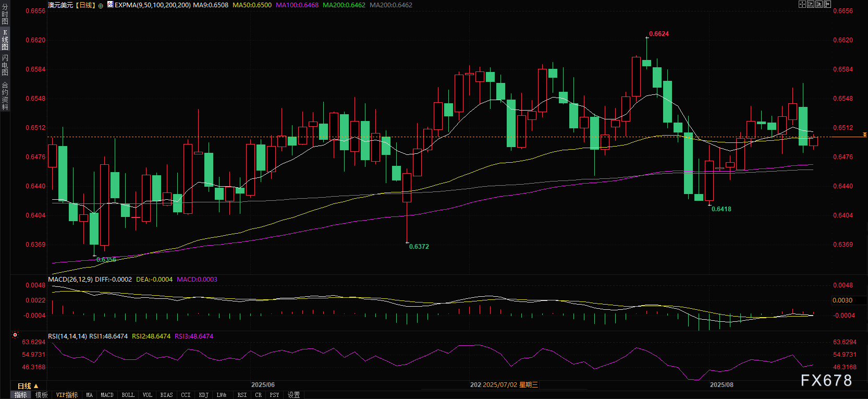Open the 闪电图 sidebar tab
The height and width of the screenshot is (399, 868).
point(5,65)
